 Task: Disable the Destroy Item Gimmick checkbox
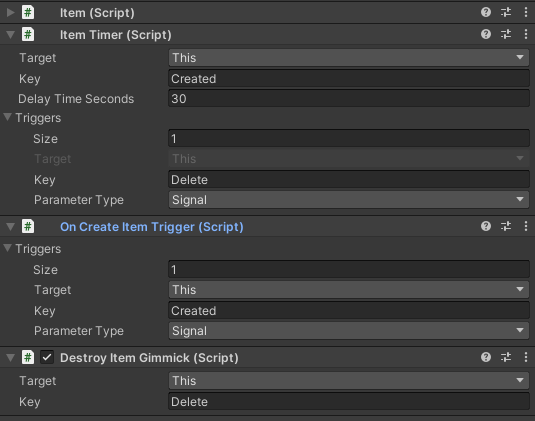[47, 358]
